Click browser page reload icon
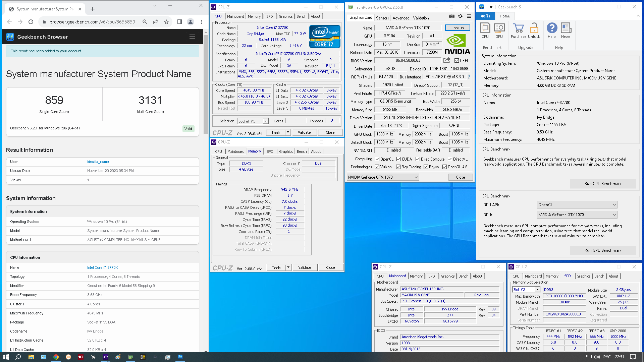 tap(31, 22)
